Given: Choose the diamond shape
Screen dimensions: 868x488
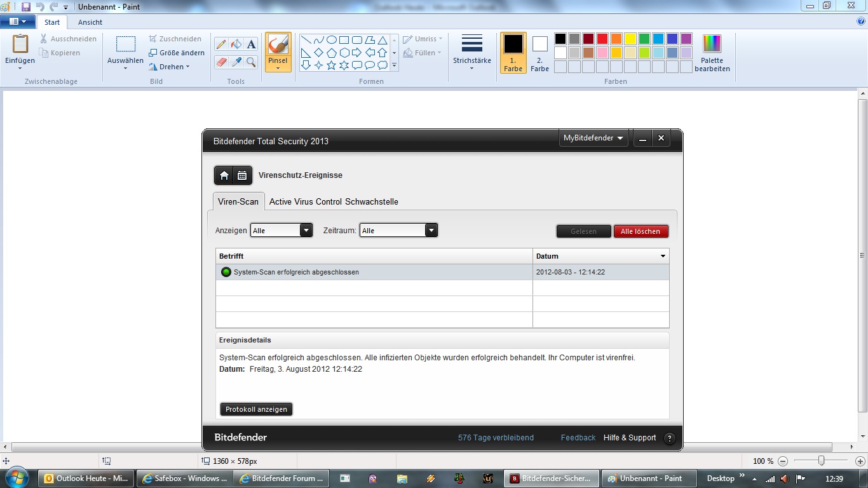Looking at the screenshot, I should (319, 53).
